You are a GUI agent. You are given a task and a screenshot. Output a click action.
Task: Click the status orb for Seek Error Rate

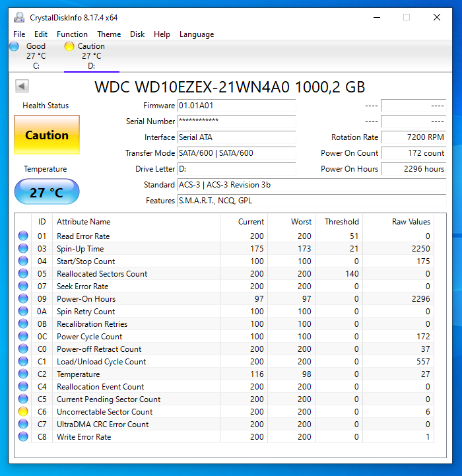point(23,286)
